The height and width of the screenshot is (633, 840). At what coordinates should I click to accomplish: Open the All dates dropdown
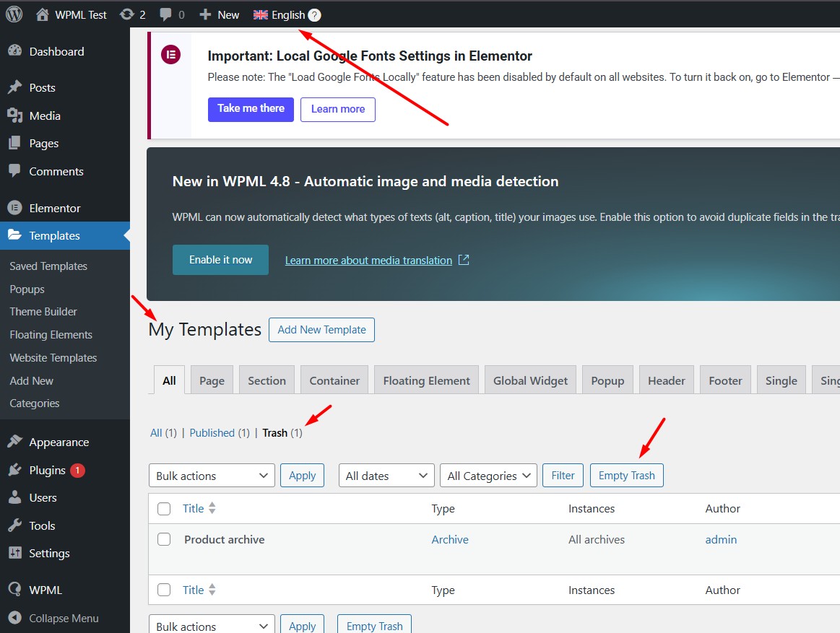(x=386, y=476)
